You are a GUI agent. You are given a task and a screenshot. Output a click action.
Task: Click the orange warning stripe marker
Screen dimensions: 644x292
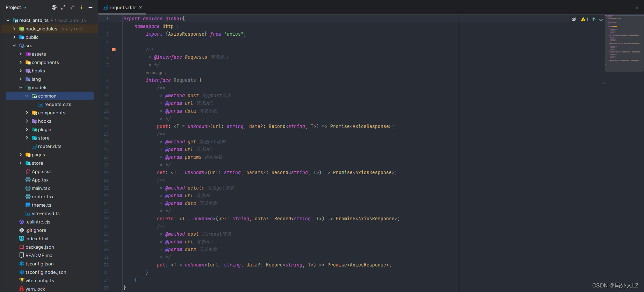[x=603, y=84]
